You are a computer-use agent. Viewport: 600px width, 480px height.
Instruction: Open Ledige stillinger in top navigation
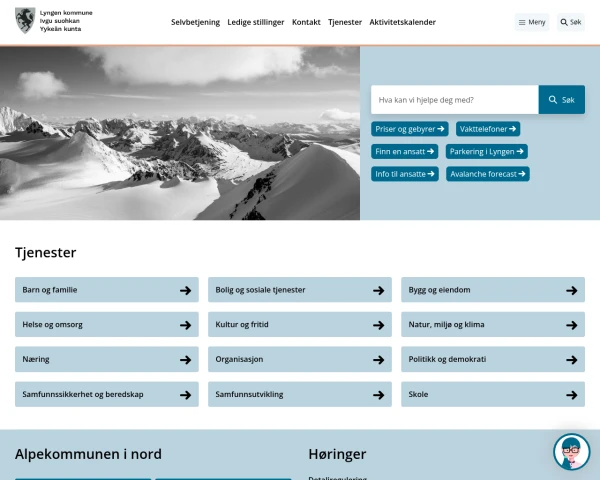click(x=256, y=22)
